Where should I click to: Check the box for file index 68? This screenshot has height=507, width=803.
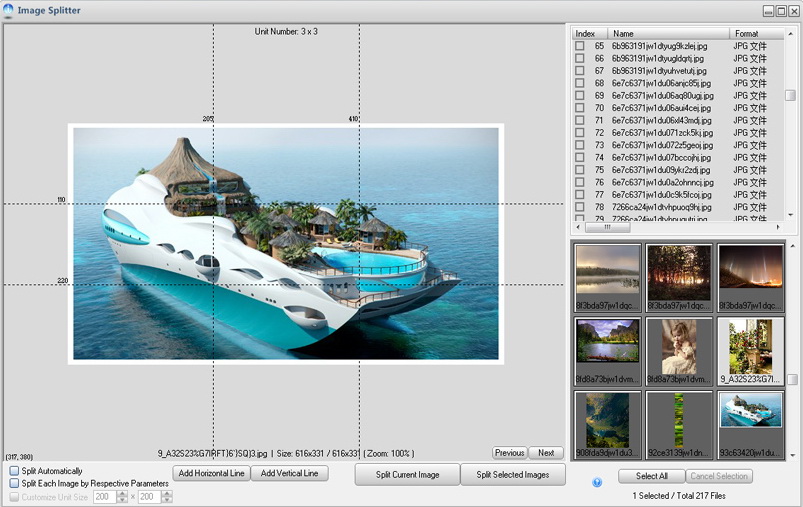(x=580, y=83)
